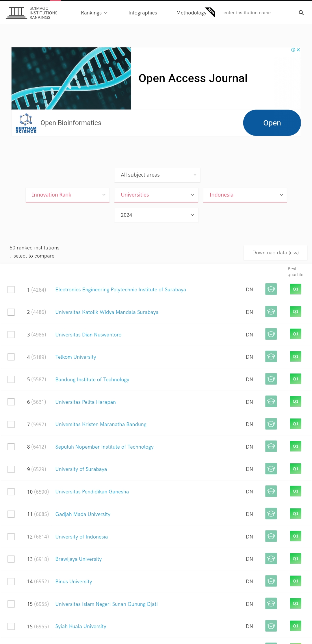Open the Innovation Rank dropdown
This screenshot has height=644, width=312.
[68, 195]
